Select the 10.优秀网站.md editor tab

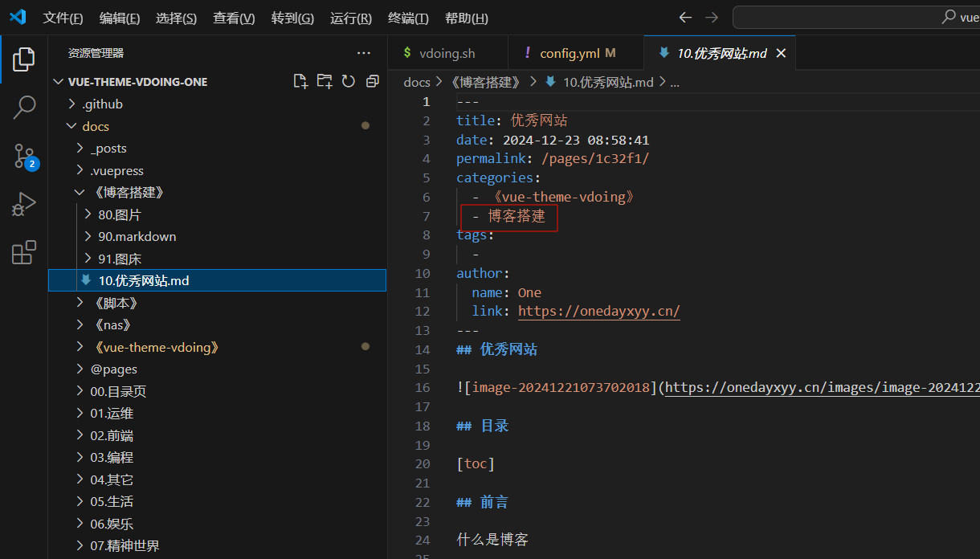(x=721, y=53)
